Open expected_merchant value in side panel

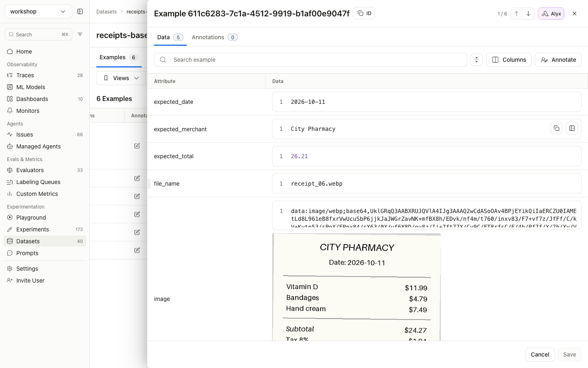point(572,128)
